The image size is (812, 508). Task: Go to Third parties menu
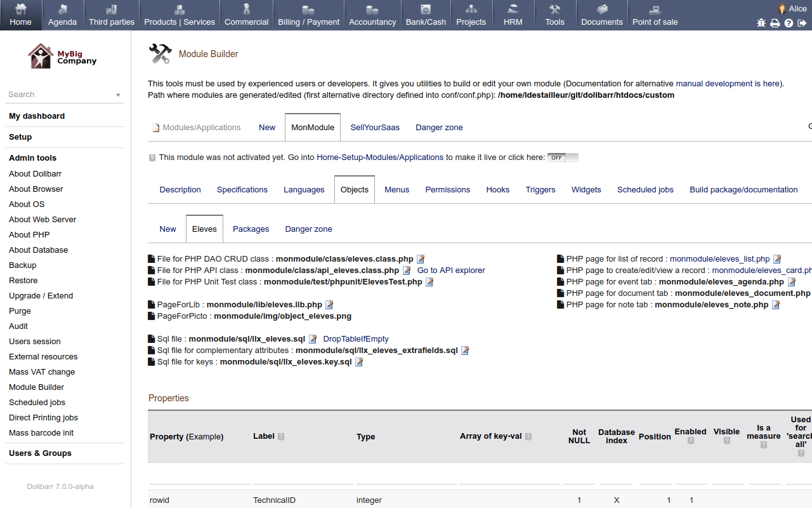(x=112, y=15)
